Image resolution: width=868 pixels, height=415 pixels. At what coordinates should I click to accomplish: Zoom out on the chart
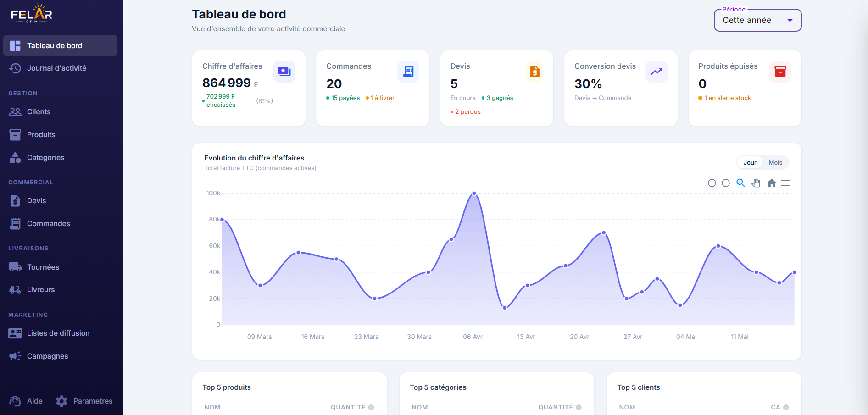click(x=726, y=183)
